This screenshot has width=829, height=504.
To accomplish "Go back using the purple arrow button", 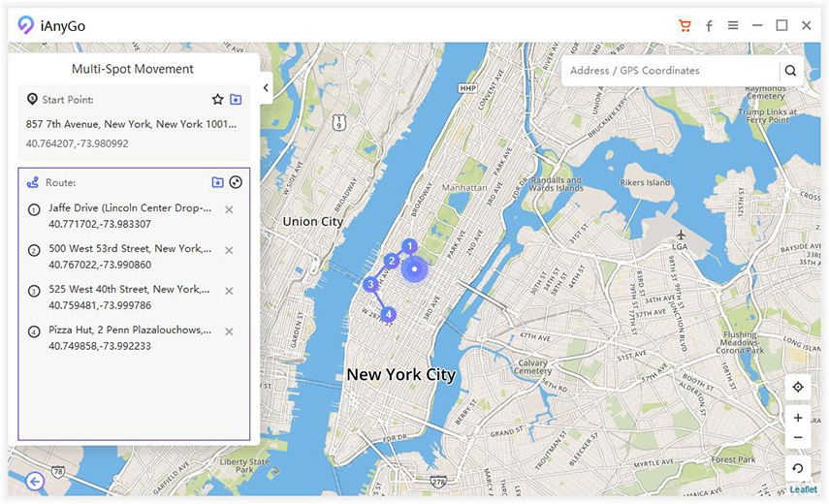I will (35, 482).
